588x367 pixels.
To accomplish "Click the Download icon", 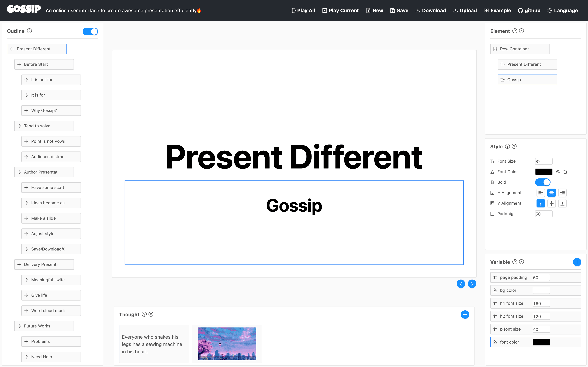I will 418,10.
